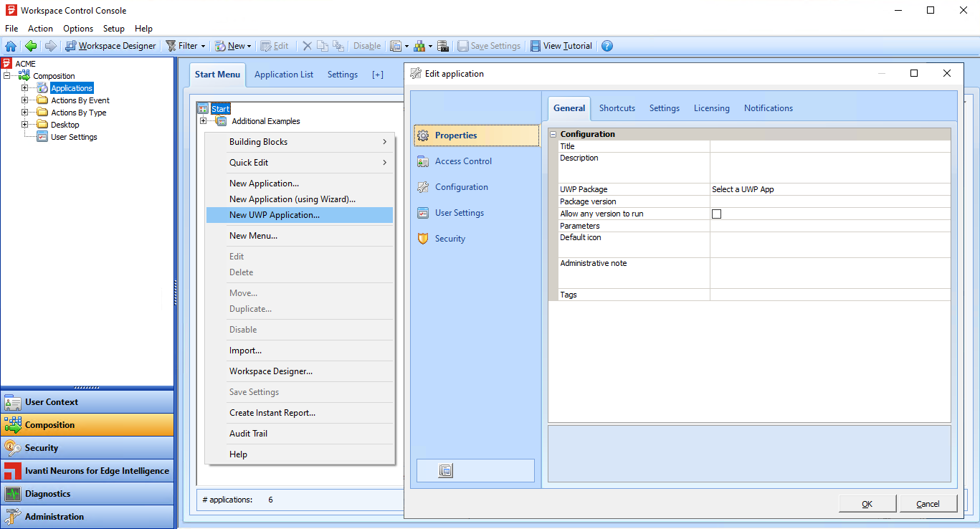Click the green Back arrow
The height and width of the screenshot is (529, 980).
(31, 46)
